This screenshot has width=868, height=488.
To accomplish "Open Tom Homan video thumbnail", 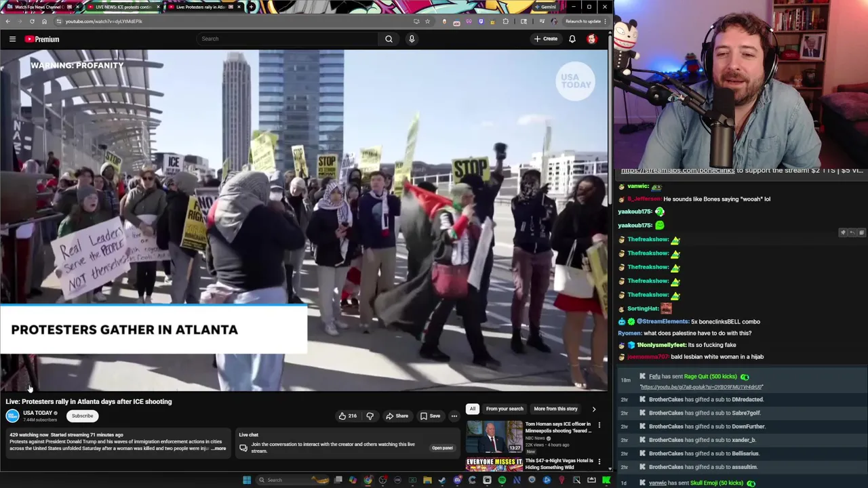I will tap(494, 436).
